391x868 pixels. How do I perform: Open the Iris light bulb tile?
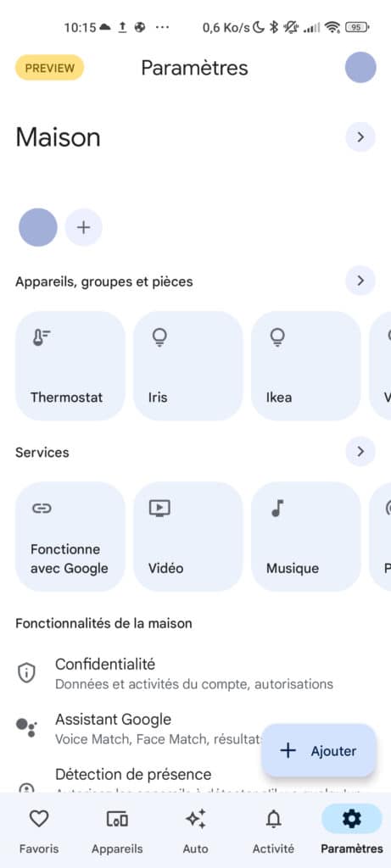188,365
